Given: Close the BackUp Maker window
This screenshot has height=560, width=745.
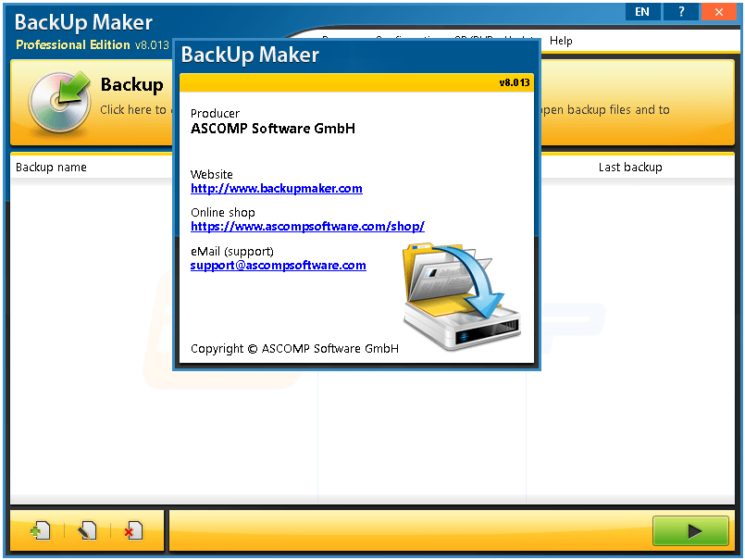Looking at the screenshot, I should pos(719,12).
